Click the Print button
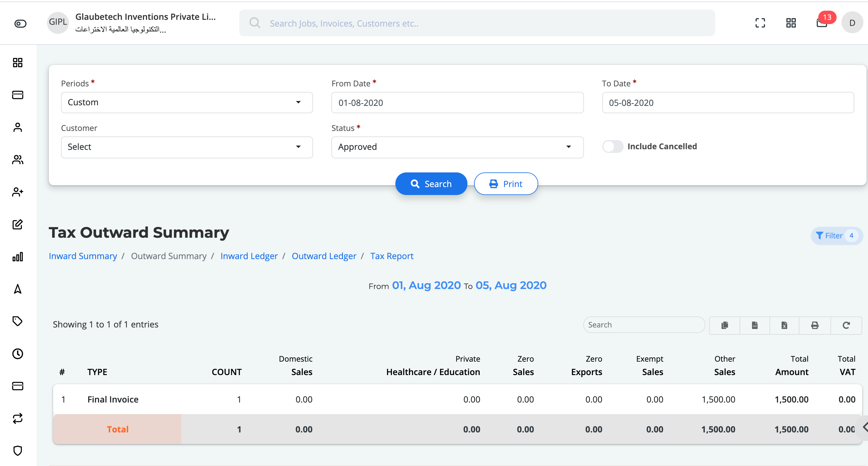The width and height of the screenshot is (868, 466). [506, 184]
